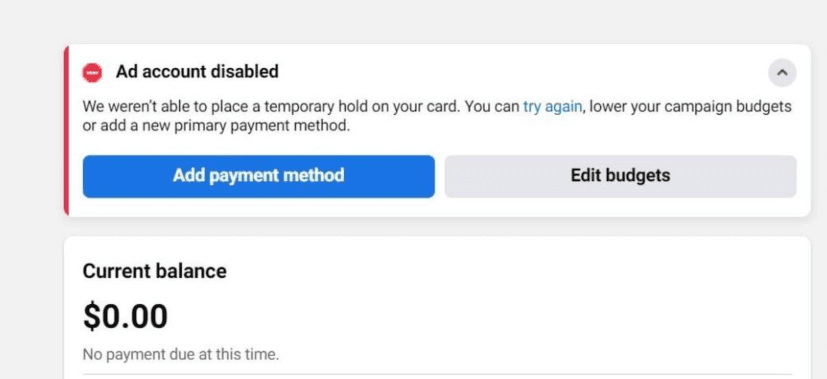Viewport: 827px width, 379px height.
Task: Click the temporary hold warning message text
Action: click(437, 116)
